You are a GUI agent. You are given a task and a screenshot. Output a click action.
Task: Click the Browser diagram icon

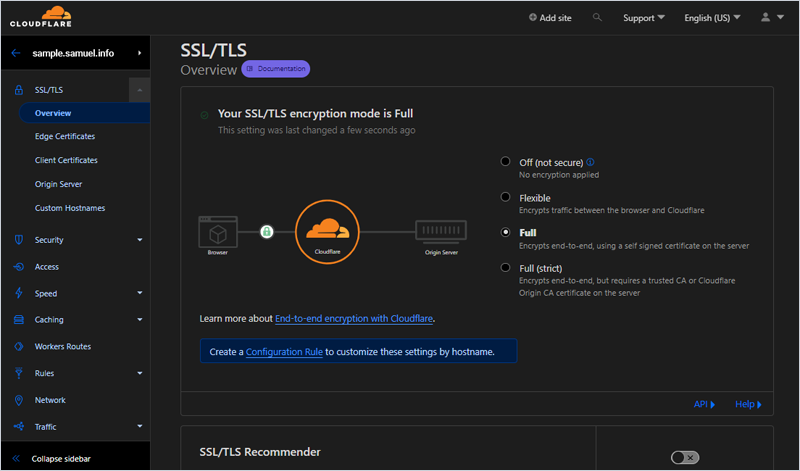pos(218,232)
